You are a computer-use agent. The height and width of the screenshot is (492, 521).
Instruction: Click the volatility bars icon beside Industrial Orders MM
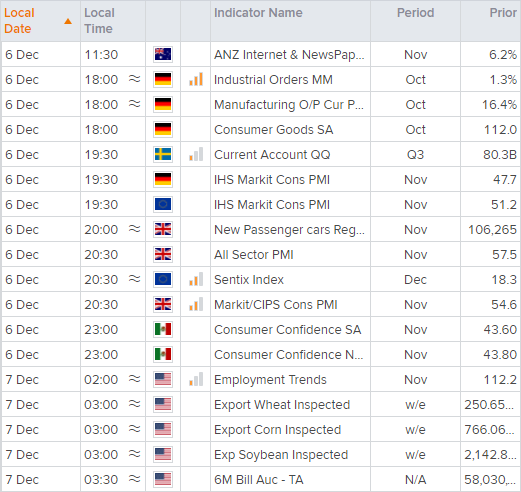point(196,79)
